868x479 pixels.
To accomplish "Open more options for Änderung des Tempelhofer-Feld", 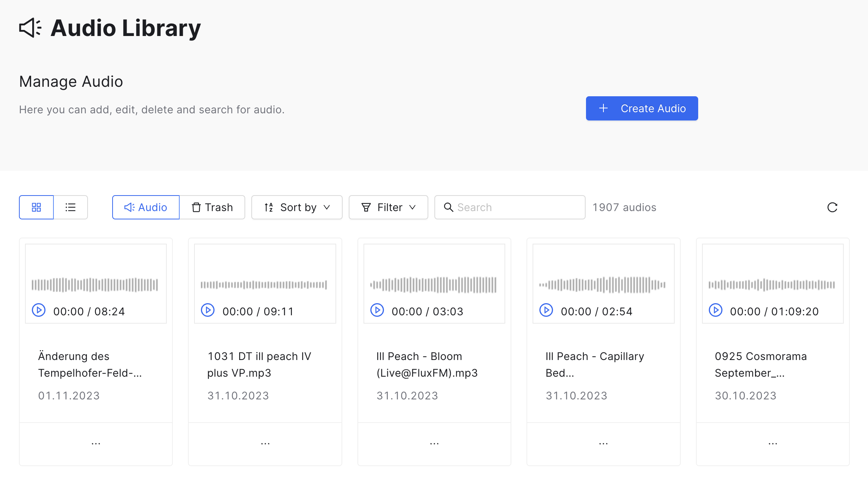I will pos(96,443).
